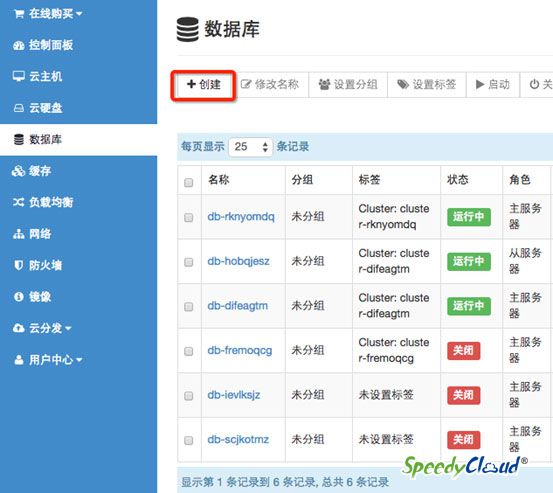Click the cloud upload icon beside 云分发
The image size is (553, 493).
tap(19, 328)
